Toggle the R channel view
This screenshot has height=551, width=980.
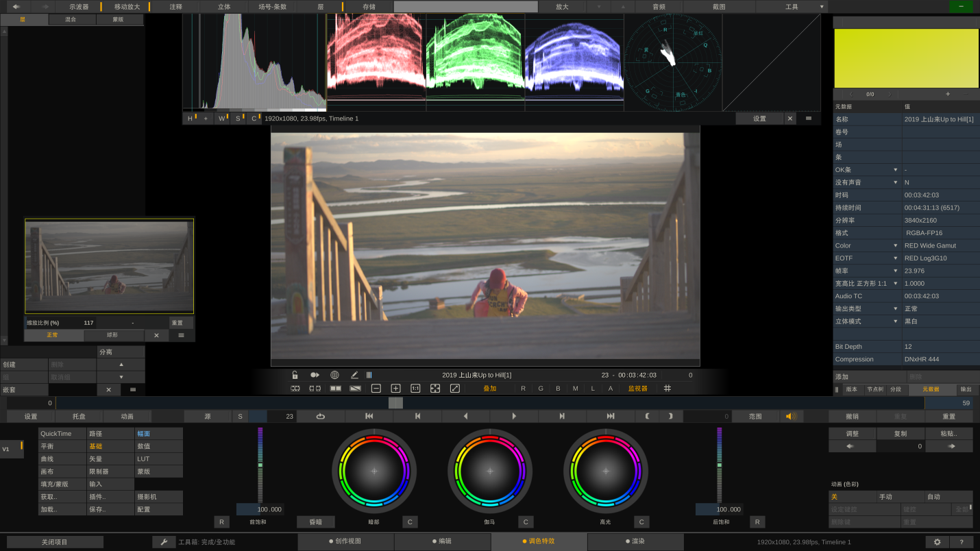coord(523,388)
